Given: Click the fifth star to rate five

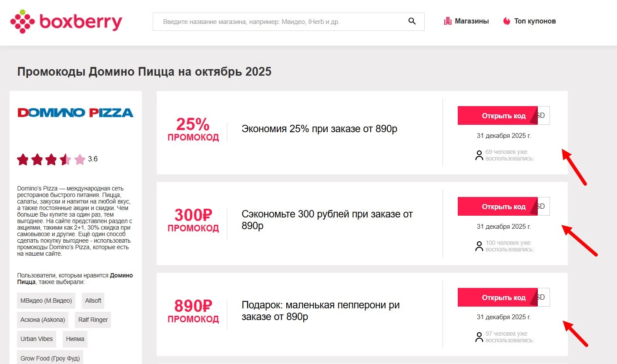Looking at the screenshot, I should (80, 159).
